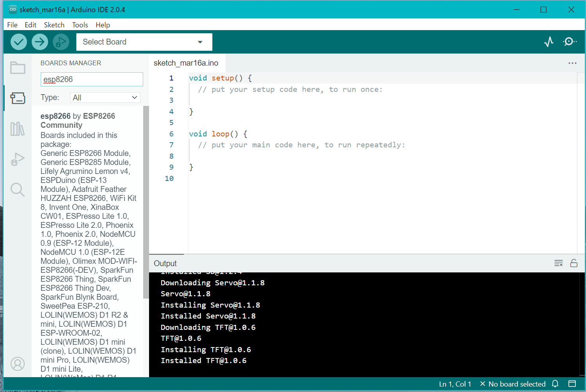Open the Type filter dropdown showing All

tap(105, 97)
